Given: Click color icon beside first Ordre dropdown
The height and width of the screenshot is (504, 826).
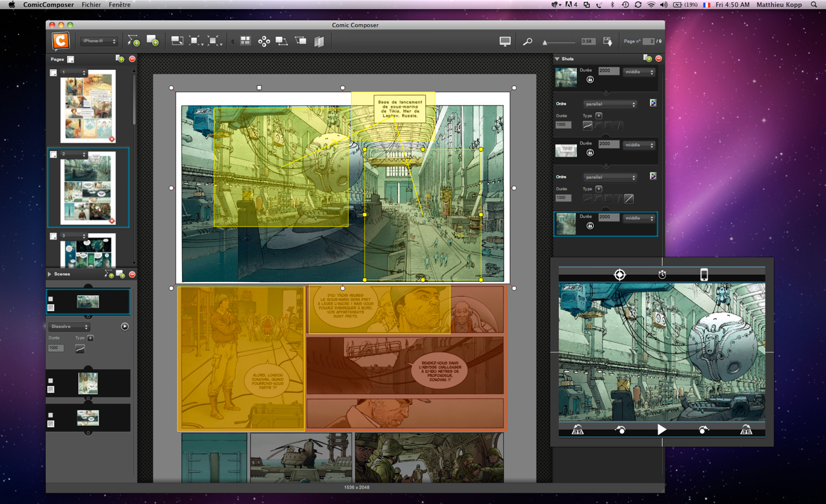Looking at the screenshot, I should pos(653,103).
